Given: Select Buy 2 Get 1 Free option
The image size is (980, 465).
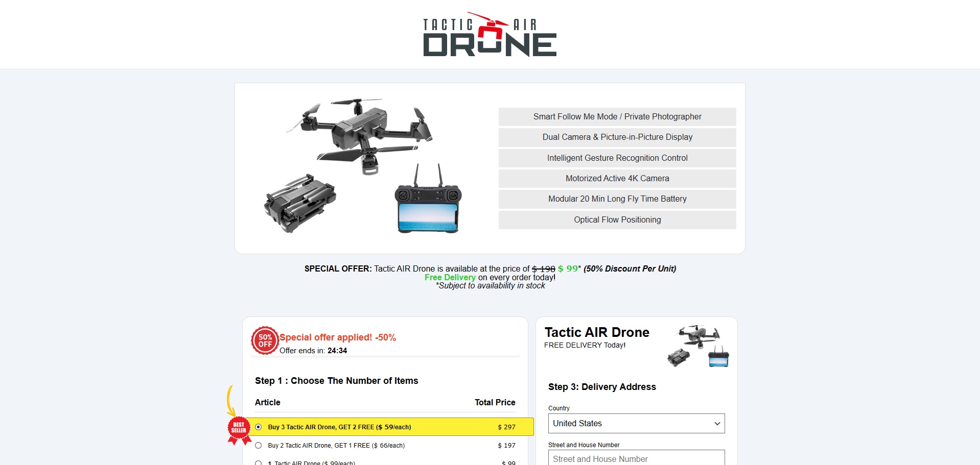Looking at the screenshot, I should tap(259, 445).
